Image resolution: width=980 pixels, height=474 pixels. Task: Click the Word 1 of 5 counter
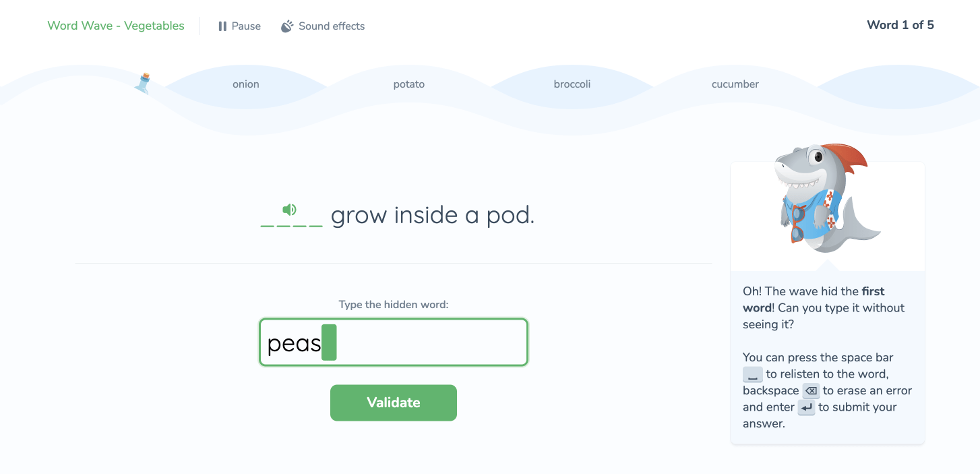(900, 25)
